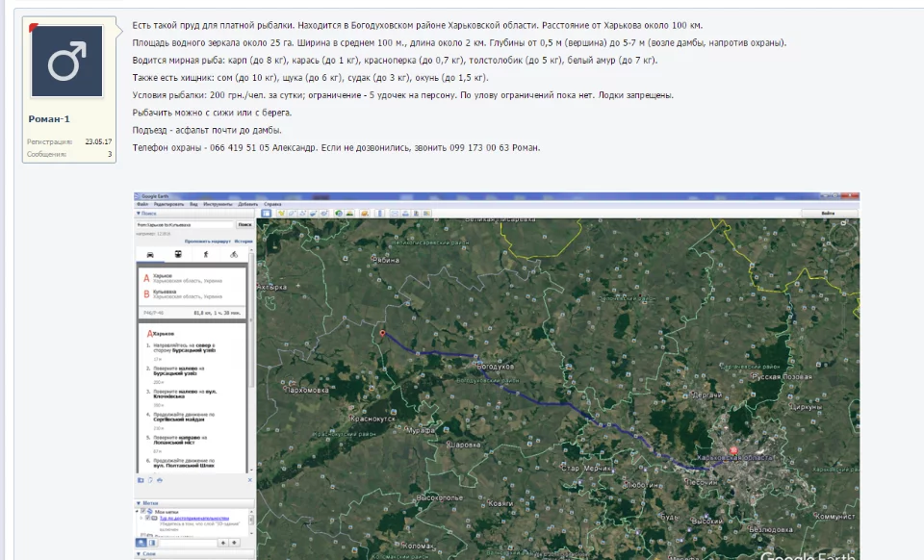
Task: Close the directions results with X icon
Action: coord(250,479)
